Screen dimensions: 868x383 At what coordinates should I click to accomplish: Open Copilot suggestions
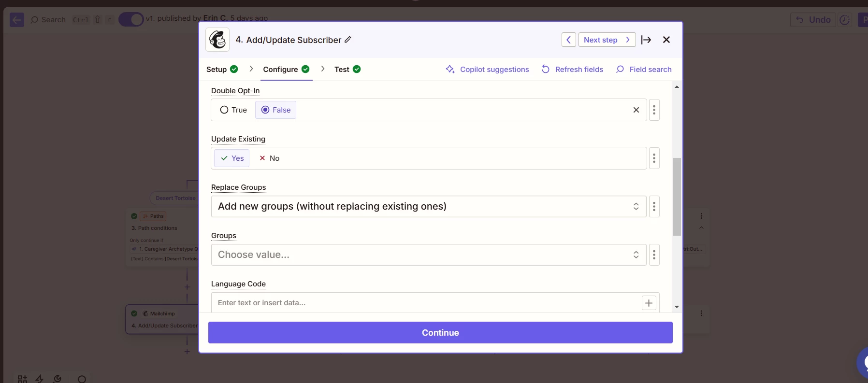point(487,69)
